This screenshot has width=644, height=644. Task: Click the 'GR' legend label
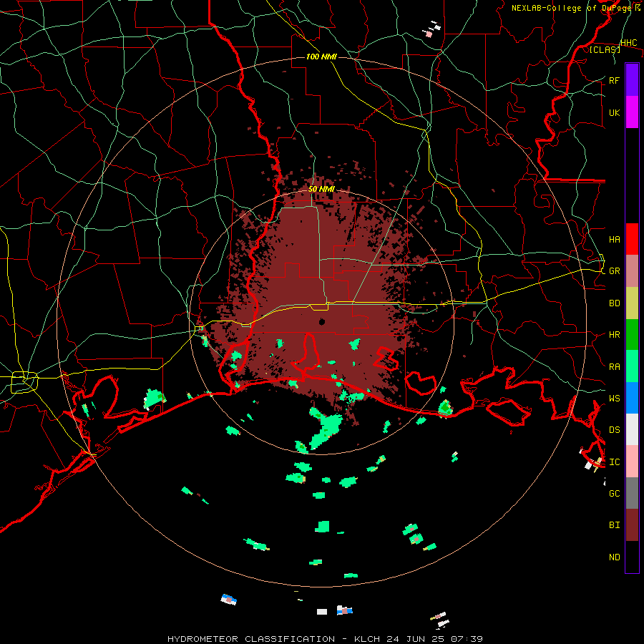(614, 271)
